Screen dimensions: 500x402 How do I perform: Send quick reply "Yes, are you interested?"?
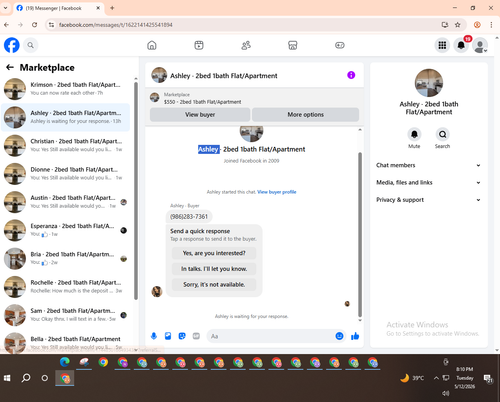click(214, 253)
